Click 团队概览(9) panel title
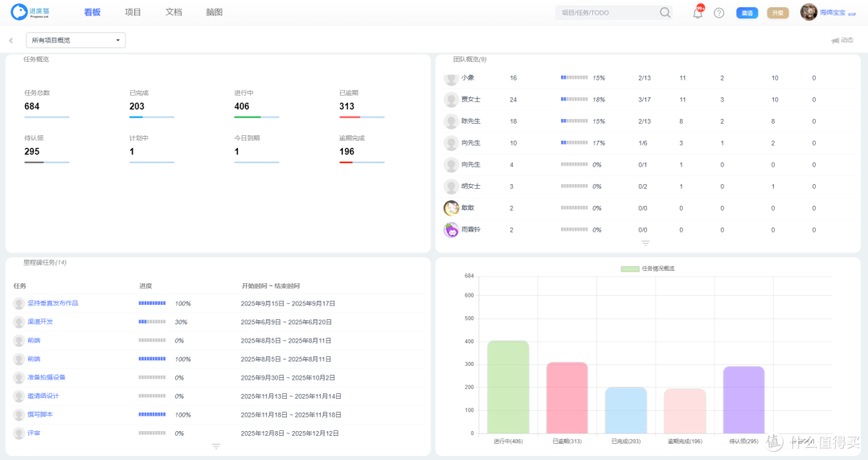The height and width of the screenshot is (460, 868). coord(469,60)
